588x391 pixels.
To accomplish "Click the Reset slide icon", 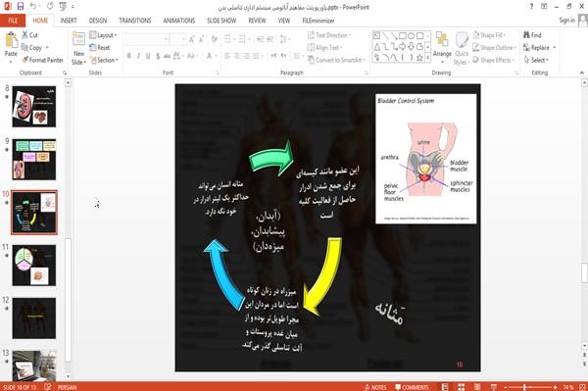I will [100, 48].
